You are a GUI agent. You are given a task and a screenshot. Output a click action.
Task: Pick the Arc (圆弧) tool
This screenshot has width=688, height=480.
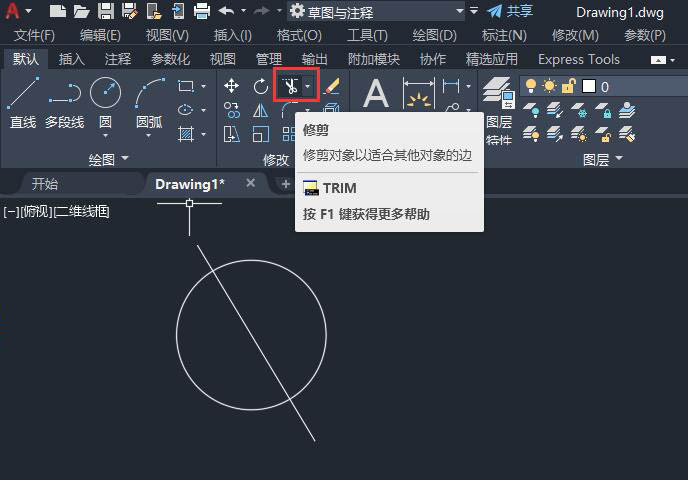[x=149, y=105]
